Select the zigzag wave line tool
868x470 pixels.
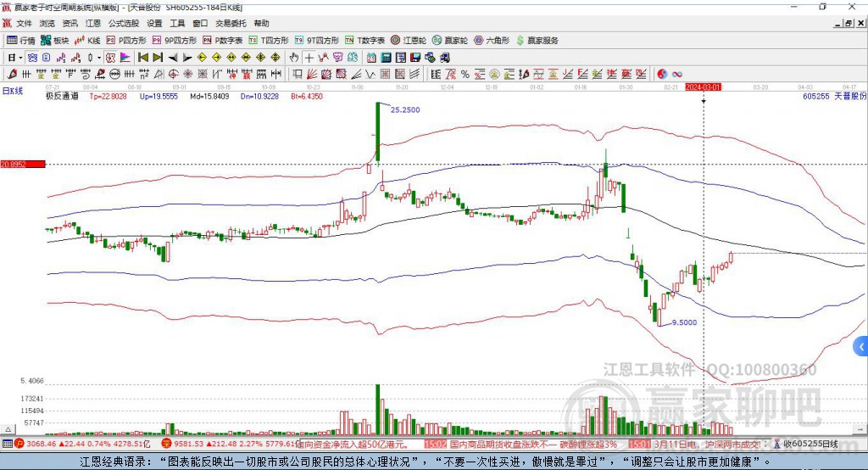[x=370, y=75]
